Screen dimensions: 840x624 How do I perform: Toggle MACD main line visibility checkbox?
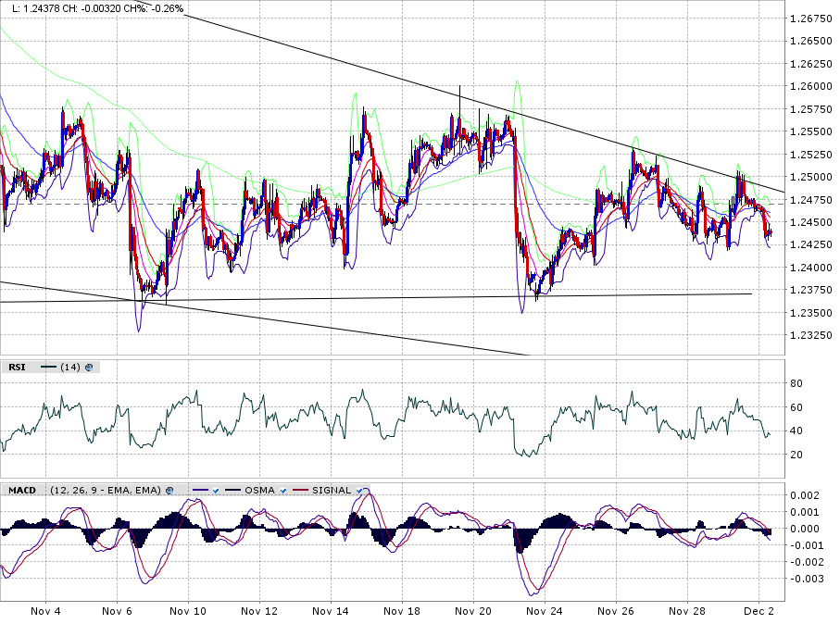215,490
